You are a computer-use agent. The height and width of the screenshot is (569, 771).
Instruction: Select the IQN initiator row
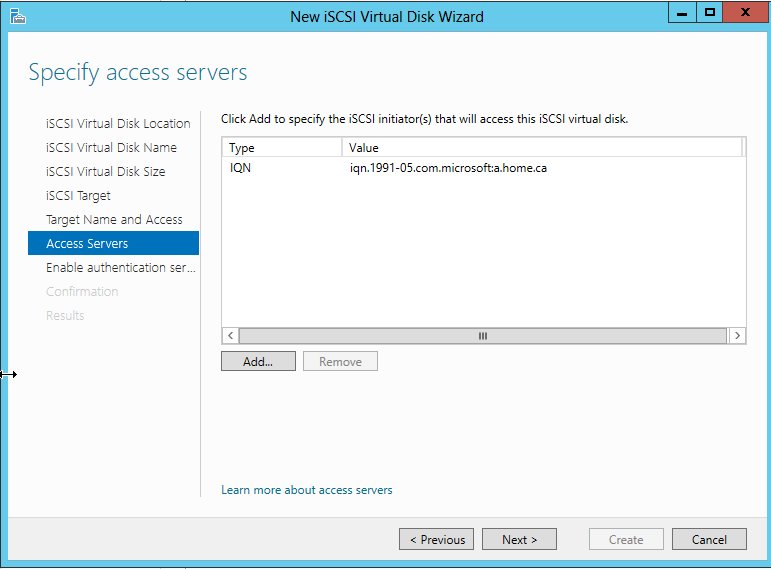pos(440,168)
